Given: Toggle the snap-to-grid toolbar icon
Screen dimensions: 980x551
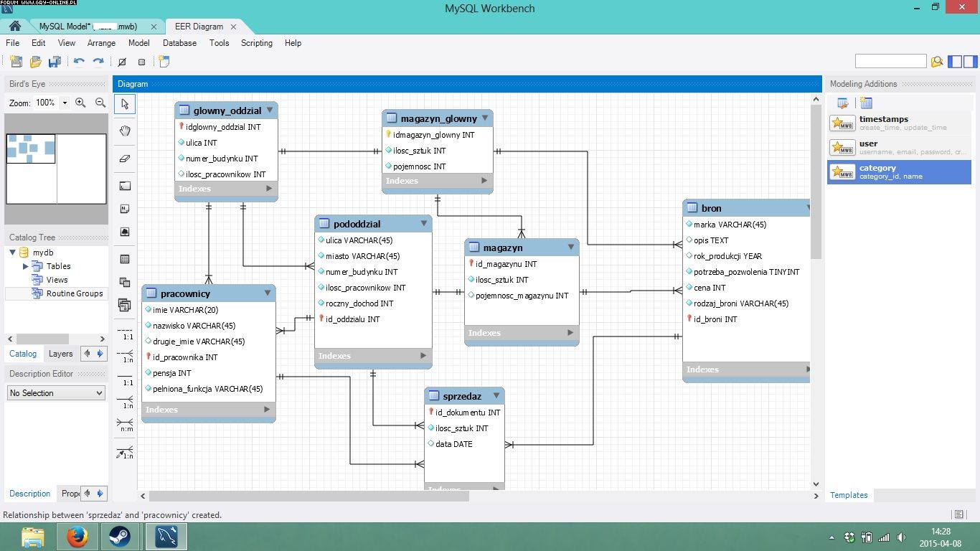Looking at the screenshot, I should pos(141,62).
